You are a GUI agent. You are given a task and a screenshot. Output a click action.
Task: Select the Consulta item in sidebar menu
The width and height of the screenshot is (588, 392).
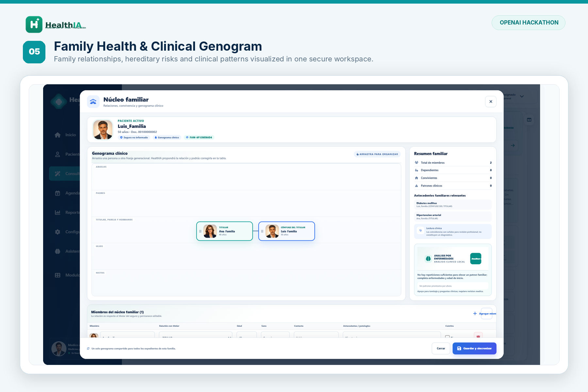65,174
